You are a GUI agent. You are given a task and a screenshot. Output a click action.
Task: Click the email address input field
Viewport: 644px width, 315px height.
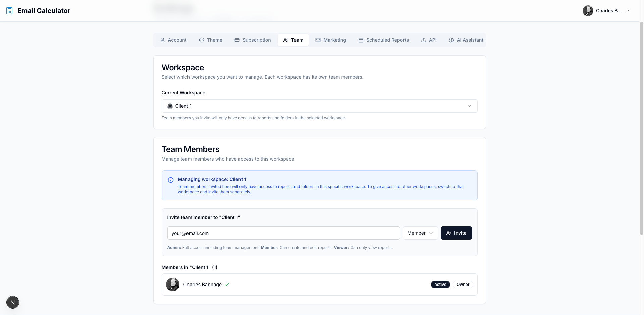pos(283,233)
